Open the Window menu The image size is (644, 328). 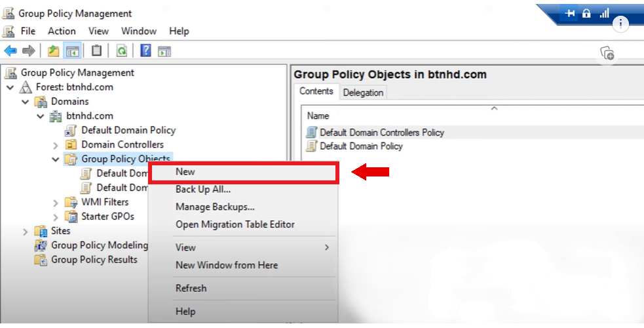tap(139, 31)
